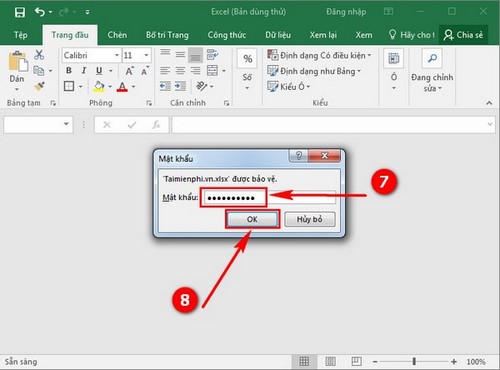500x370 pixels.
Task: Toggle bold formatting
Action: pos(69,71)
